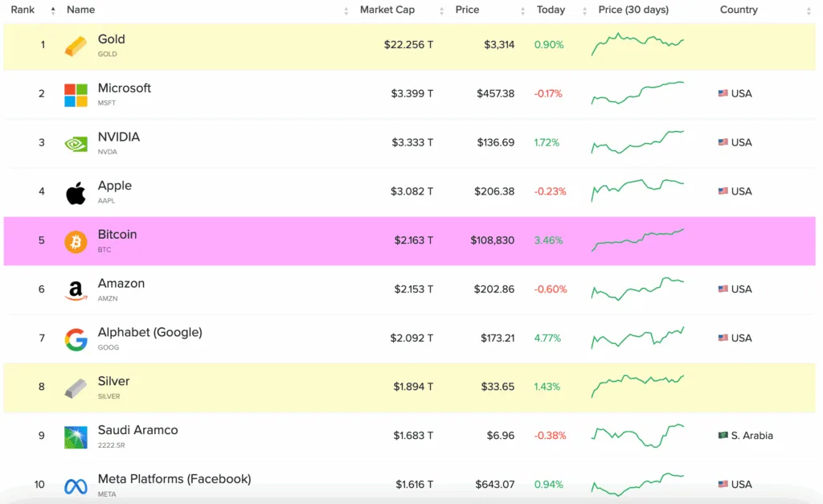Image resolution: width=823 pixels, height=504 pixels.
Task: Open the Microsoft company link
Action: pyautogui.click(x=125, y=88)
